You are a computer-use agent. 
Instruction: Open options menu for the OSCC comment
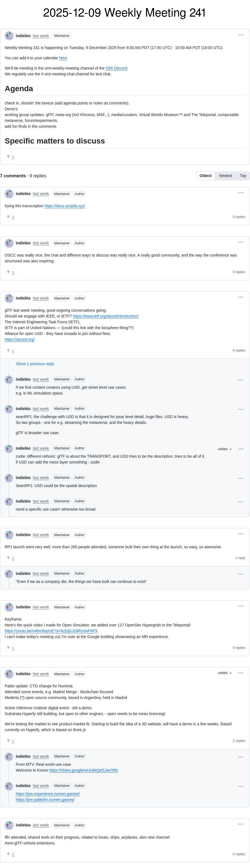(x=241, y=242)
